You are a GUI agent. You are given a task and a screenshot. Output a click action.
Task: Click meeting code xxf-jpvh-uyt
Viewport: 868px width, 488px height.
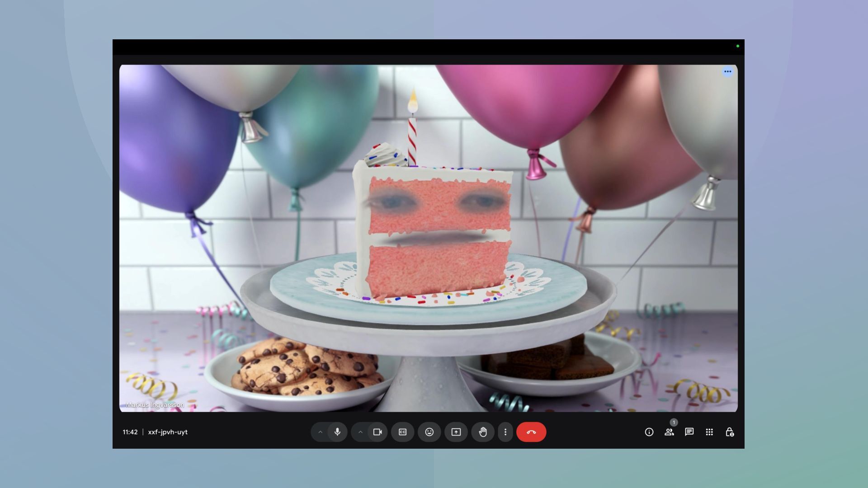(x=168, y=432)
